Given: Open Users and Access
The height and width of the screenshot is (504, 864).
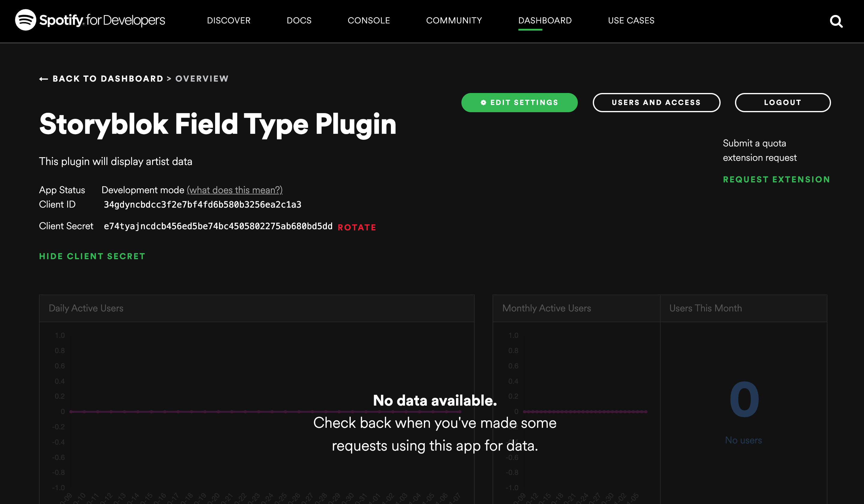Looking at the screenshot, I should point(656,103).
